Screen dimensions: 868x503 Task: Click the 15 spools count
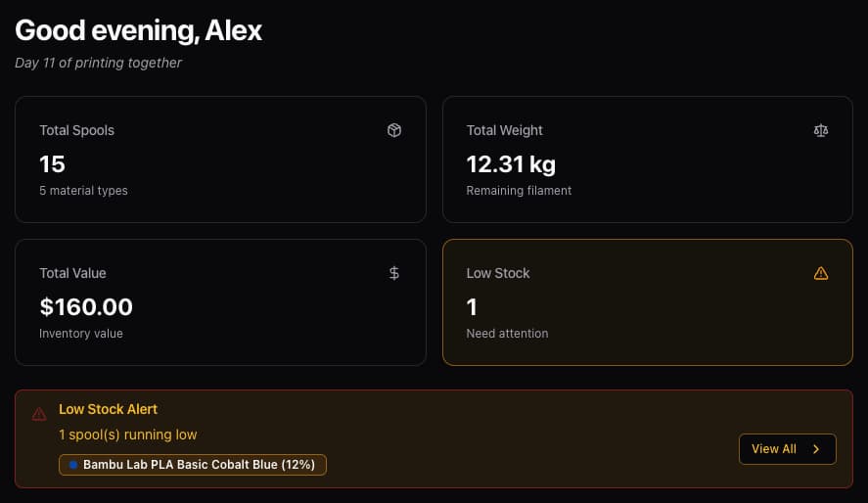52,163
